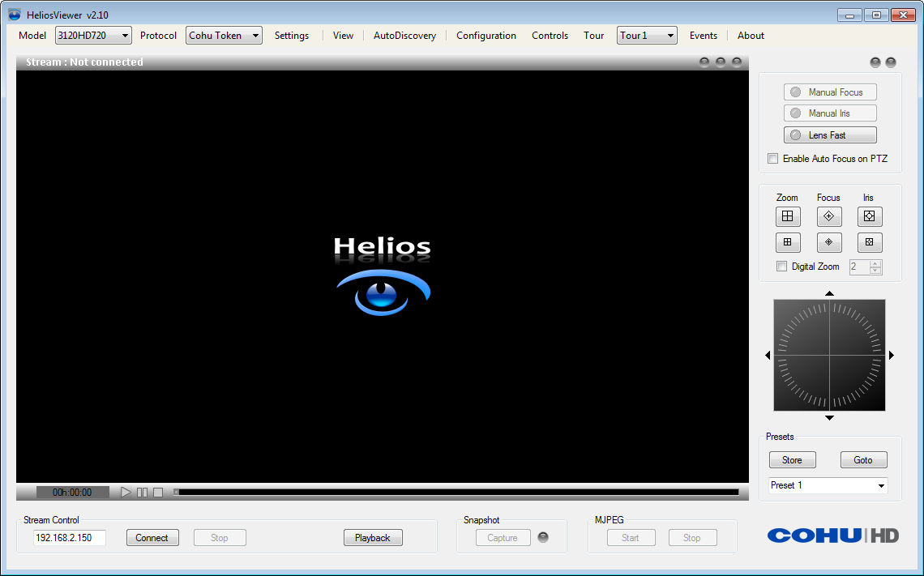Click the Connect button

pos(152,538)
